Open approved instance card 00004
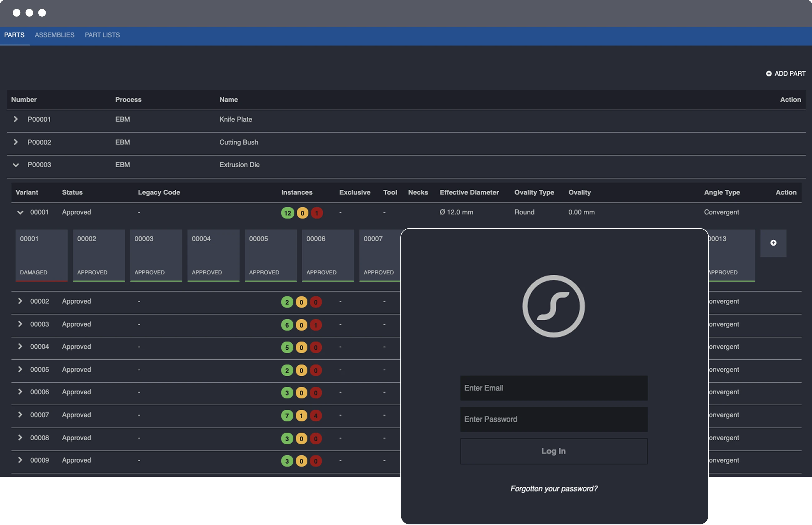This screenshot has width=812, height=525. [213, 255]
